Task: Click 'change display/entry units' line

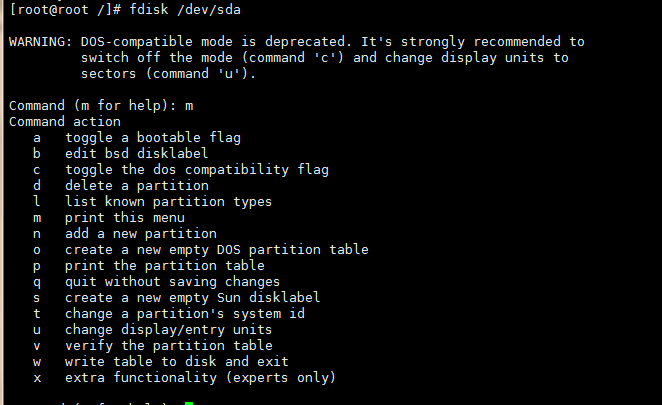Action: click(x=153, y=330)
